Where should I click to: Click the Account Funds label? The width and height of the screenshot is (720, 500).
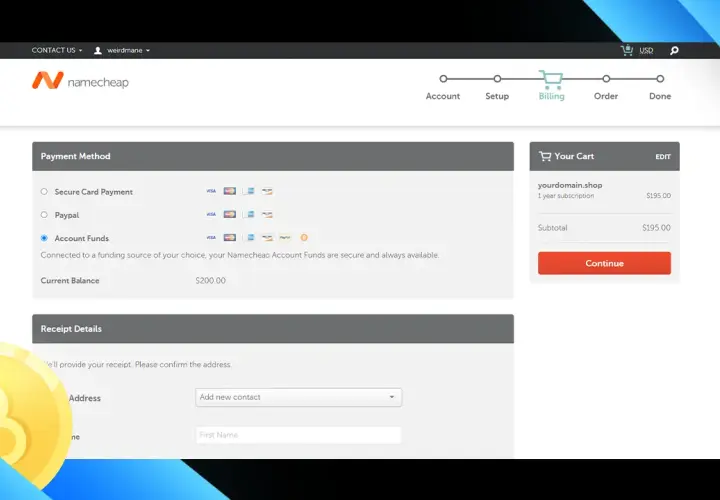[x=82, y=238]
